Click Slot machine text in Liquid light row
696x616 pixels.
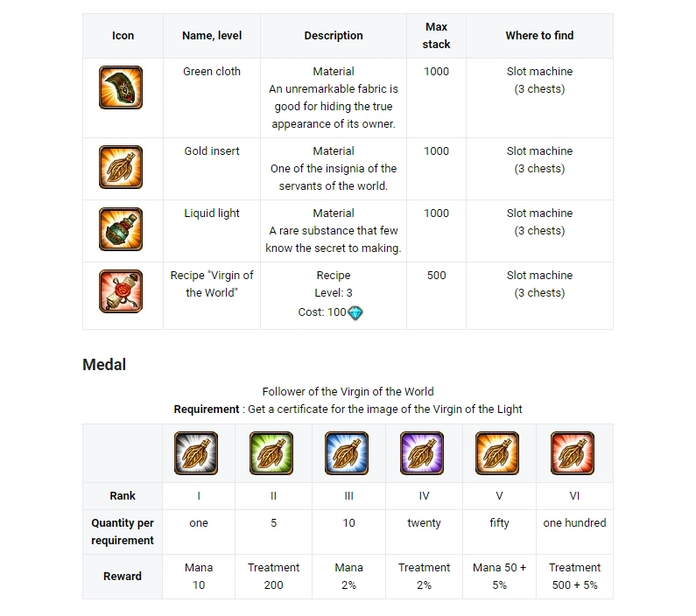coord(539,213)
